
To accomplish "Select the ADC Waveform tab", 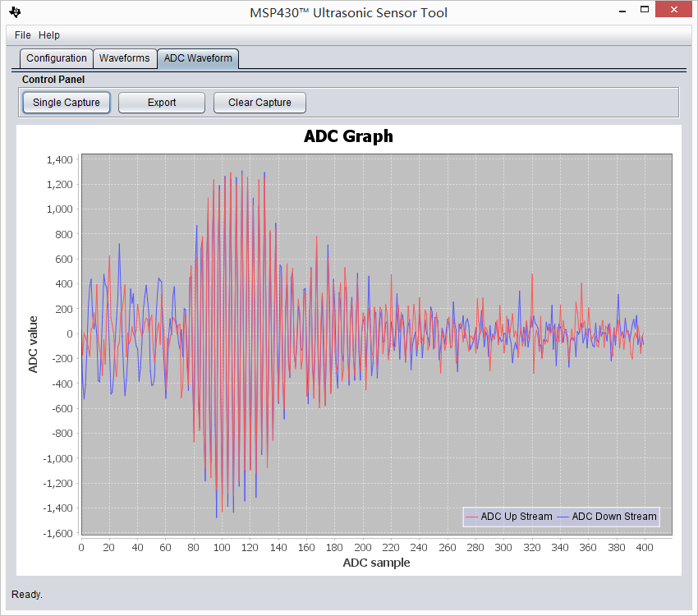I will point(198,58).
